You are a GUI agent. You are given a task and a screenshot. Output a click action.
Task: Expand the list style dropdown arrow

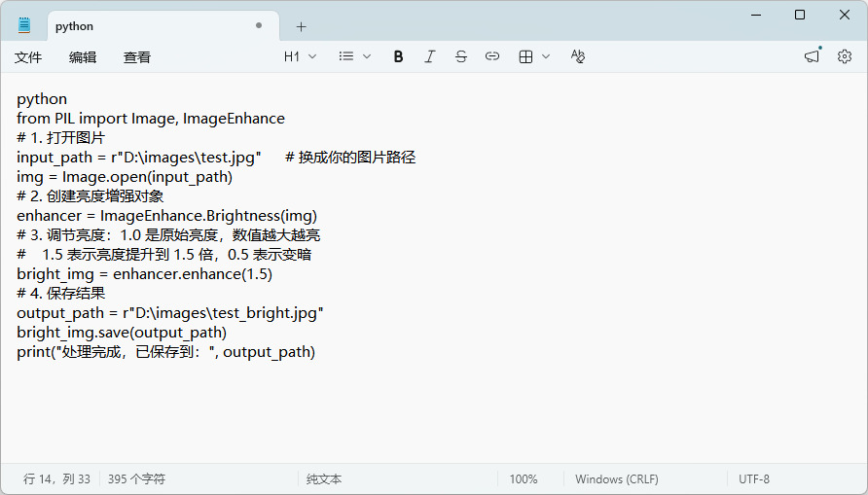[x=367, y=56]
